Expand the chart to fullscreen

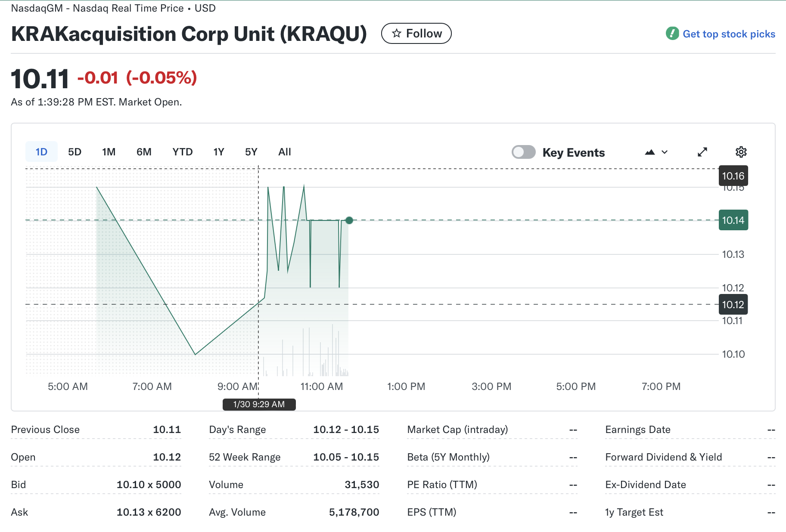(x=702, y=152)
